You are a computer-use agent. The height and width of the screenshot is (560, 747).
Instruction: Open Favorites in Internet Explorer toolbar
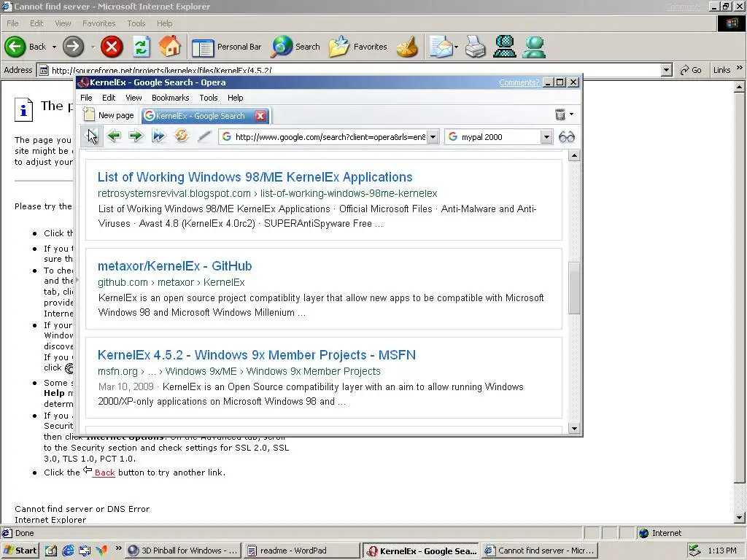click(357, 47)
